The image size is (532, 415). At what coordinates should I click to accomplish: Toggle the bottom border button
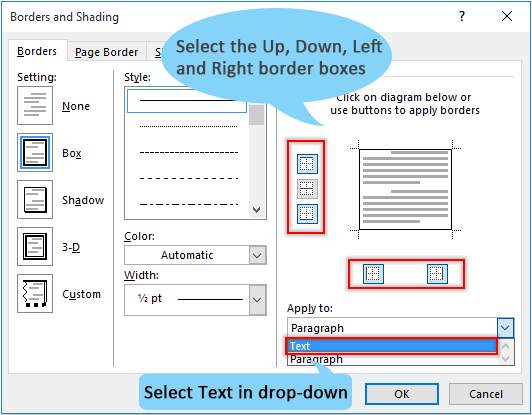(x=307, y=214)
